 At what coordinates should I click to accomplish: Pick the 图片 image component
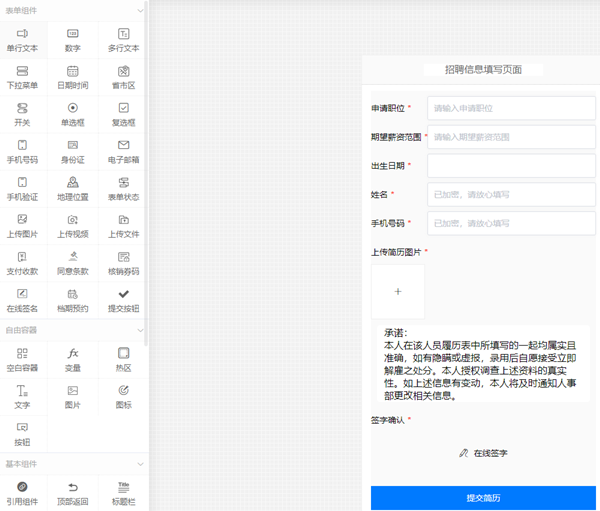(x=73, y=397)
